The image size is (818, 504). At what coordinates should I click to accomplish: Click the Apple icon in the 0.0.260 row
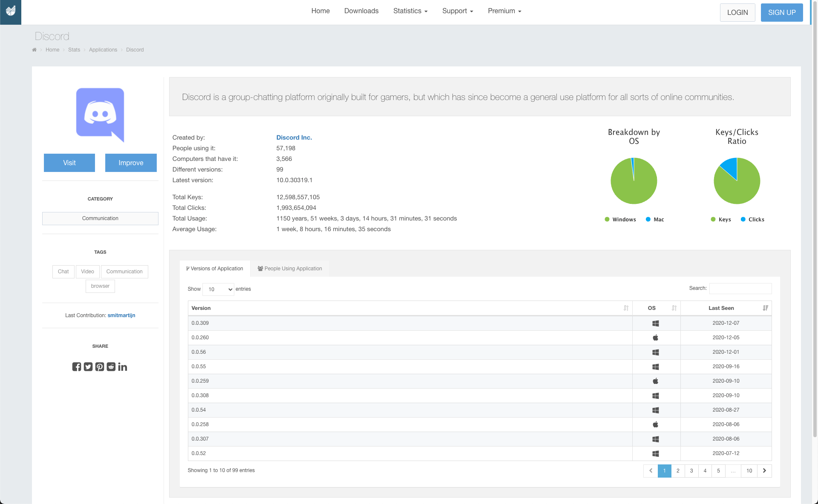[656, 338]
